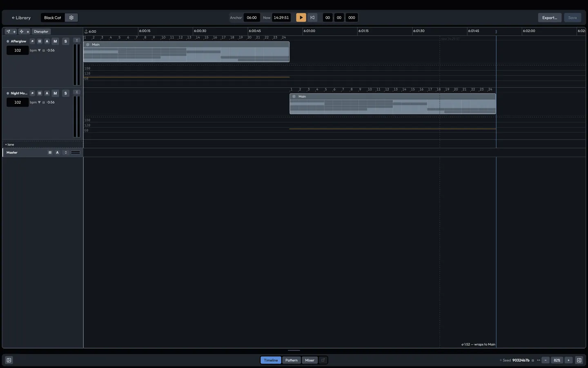Switch to the Timeline tab
Image resolution: width=588 pixels, height=368 pixels.
tap(271, 360)
